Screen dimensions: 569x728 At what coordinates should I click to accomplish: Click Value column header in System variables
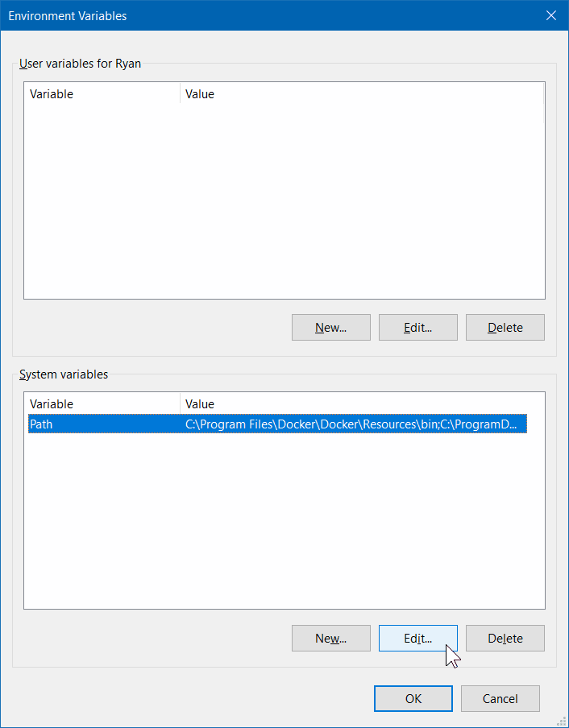(200, 404)
